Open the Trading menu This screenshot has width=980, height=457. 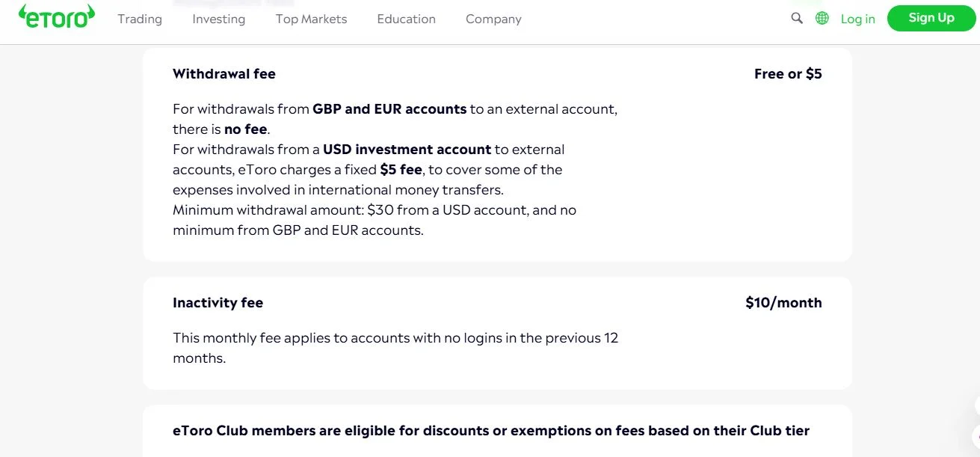tap(140, 19)
